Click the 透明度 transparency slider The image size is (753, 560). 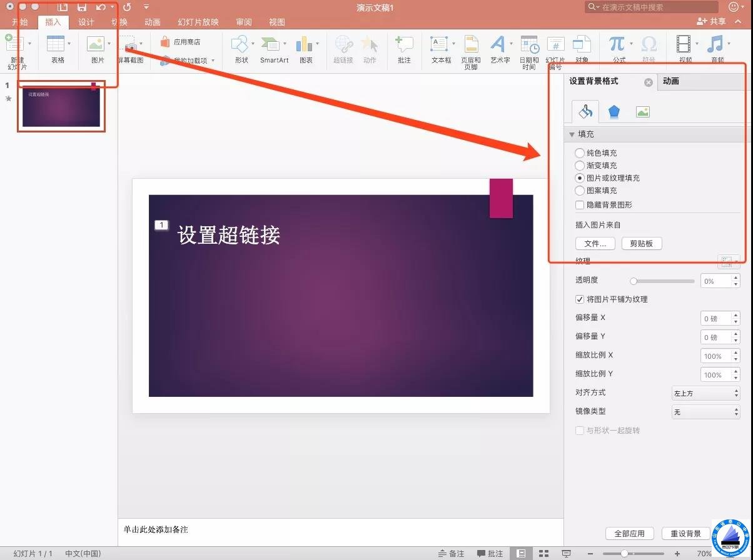point(664,281)
